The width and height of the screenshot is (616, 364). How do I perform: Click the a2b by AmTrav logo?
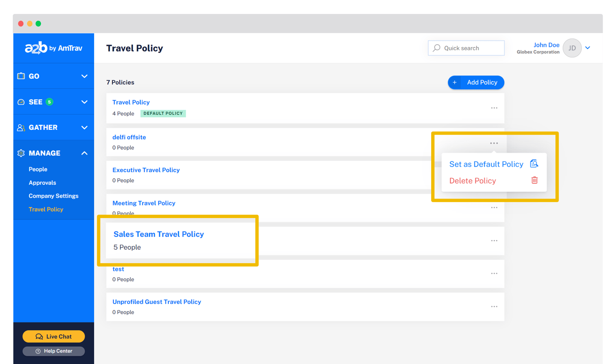coord(53,48)
